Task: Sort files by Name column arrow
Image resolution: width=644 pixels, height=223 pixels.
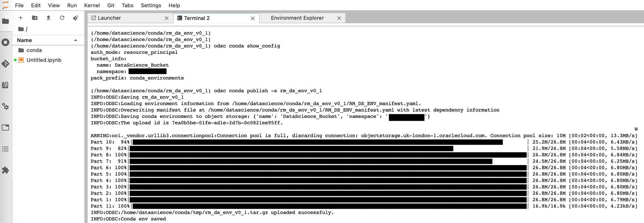Action: tap(76, 40)
